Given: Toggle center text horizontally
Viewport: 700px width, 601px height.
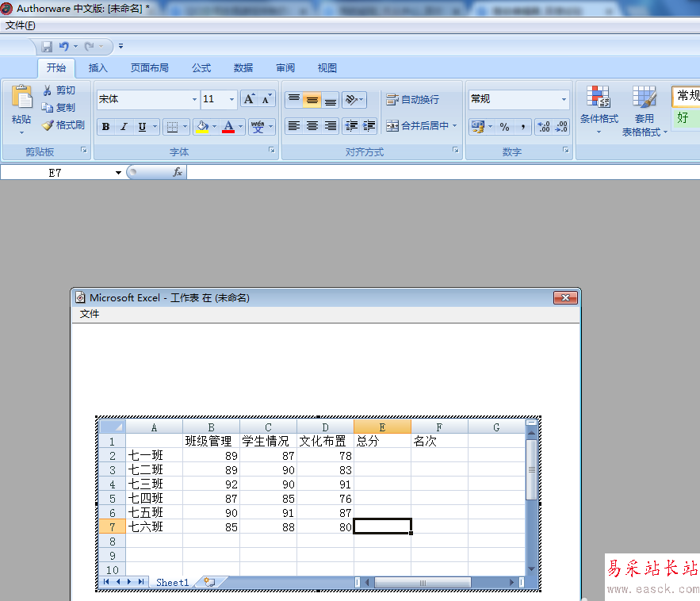Looking at the screenshot, I should pos(312,126).
